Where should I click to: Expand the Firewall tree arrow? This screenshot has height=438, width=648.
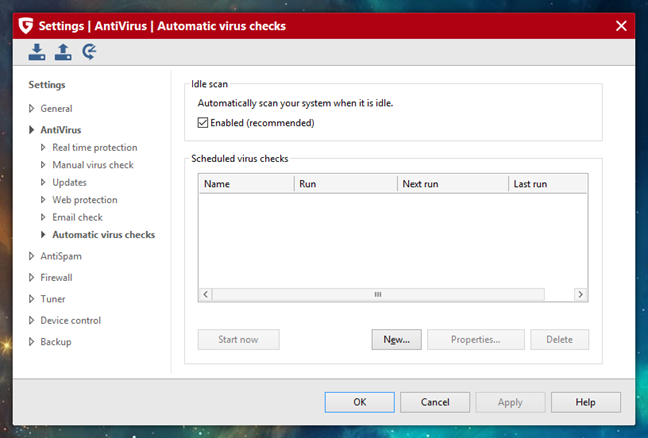click(31, 278)
